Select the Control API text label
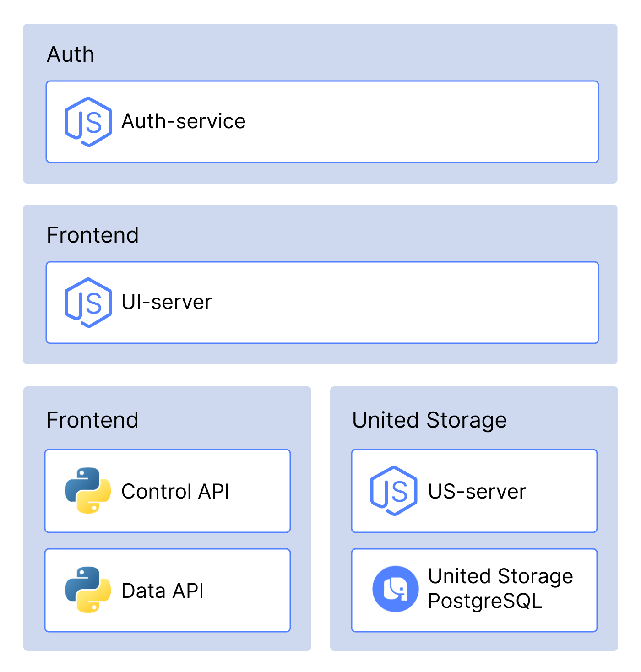This screenshot has width=641, height=672. coord(175,492)
